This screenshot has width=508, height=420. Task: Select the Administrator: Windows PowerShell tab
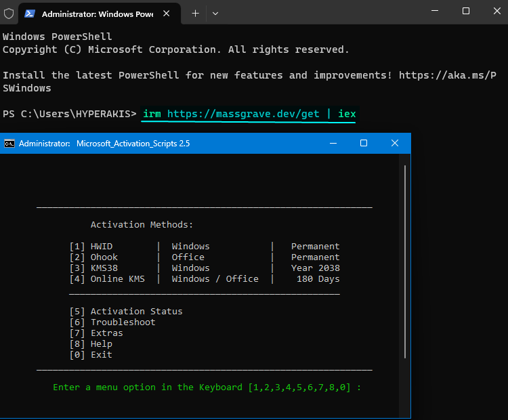100,14
